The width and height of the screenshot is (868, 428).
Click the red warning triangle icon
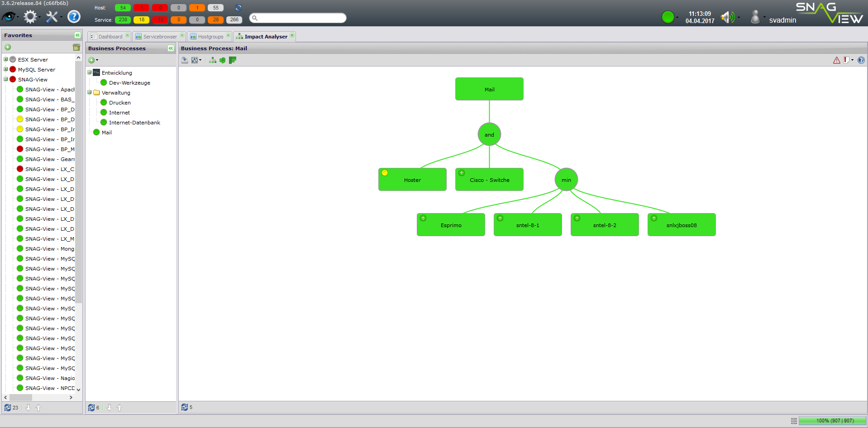[x=837, y=60]
